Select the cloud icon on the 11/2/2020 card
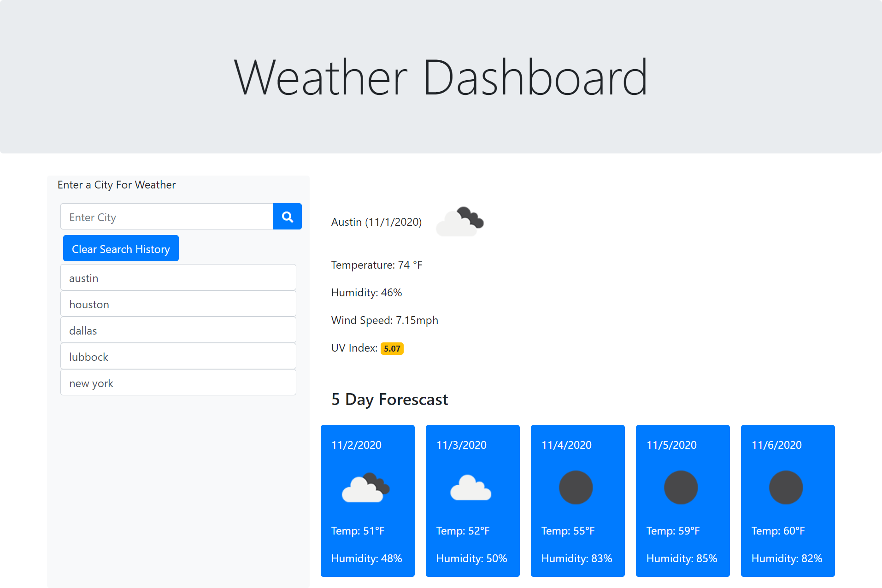The height and width of the screenshot is (588, 882). [366, 487]
